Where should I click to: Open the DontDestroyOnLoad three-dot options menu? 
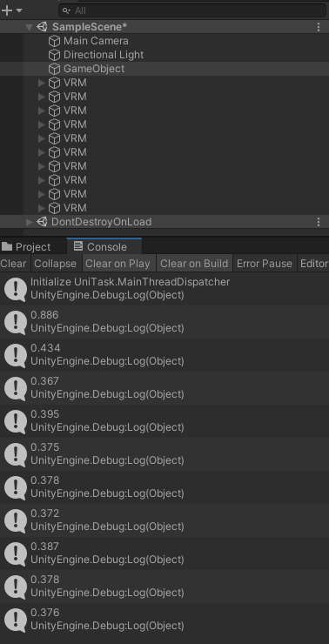click(319, 222)
